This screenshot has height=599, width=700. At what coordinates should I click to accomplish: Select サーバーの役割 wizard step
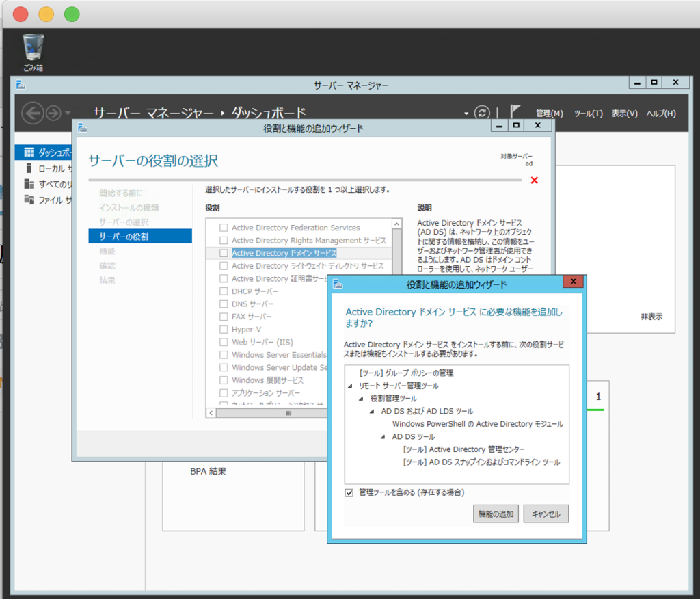click(x=140, y=237)
